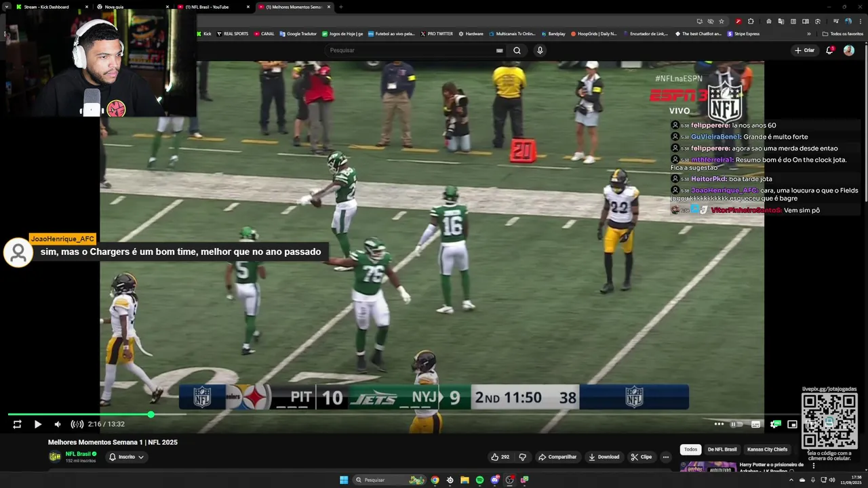Viewport: 868px width, 488px height.
Task: Open the Hardware bookmark
Action: (471, 33)
